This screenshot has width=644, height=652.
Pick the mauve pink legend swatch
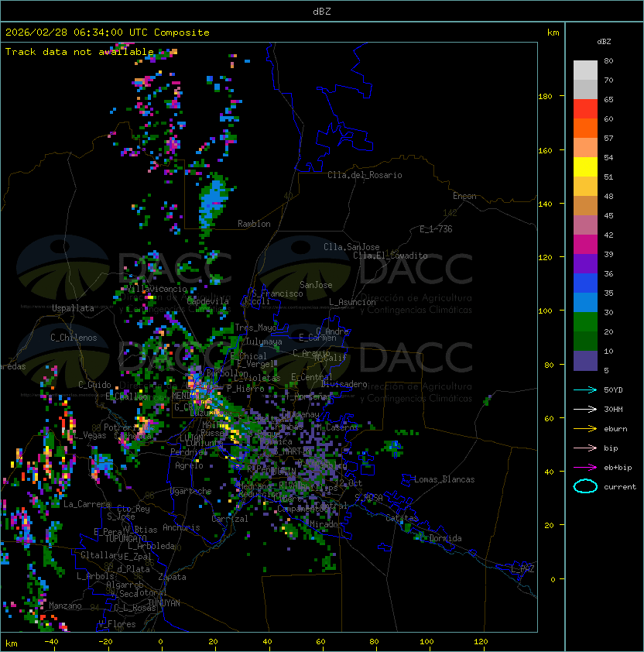tap(585, 225)
